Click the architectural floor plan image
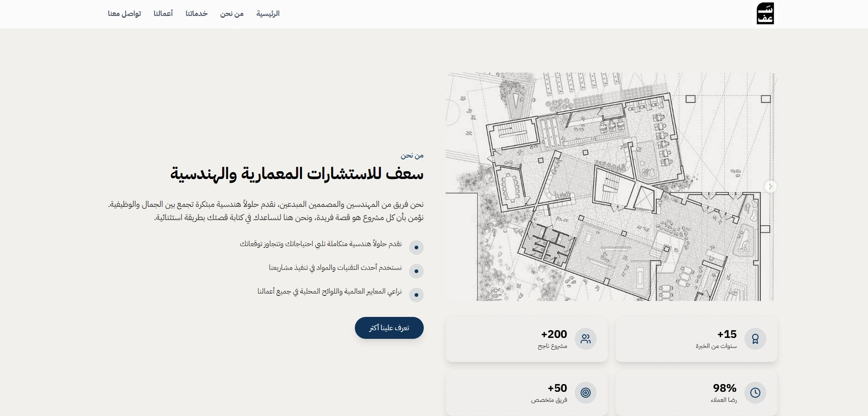This screenshot has height=416, width=868. tap(611, 187)
